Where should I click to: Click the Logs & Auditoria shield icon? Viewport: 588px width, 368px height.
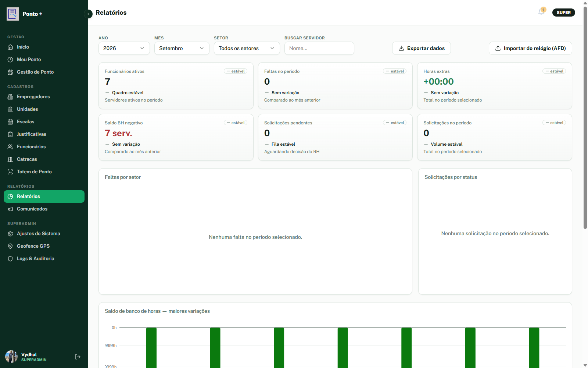[x=10, y=259]
